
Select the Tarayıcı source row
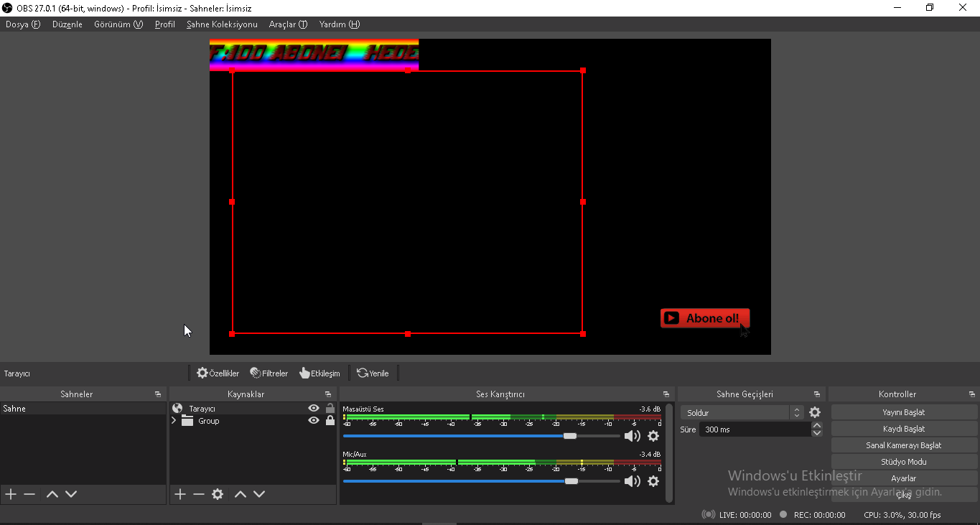coord(253,409)
